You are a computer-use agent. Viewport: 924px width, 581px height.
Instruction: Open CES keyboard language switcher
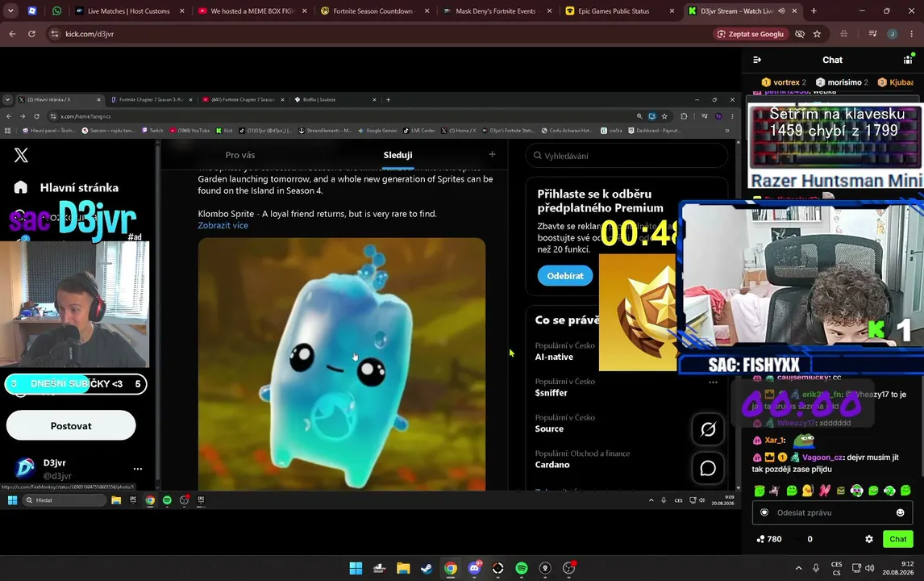[836, 568]
